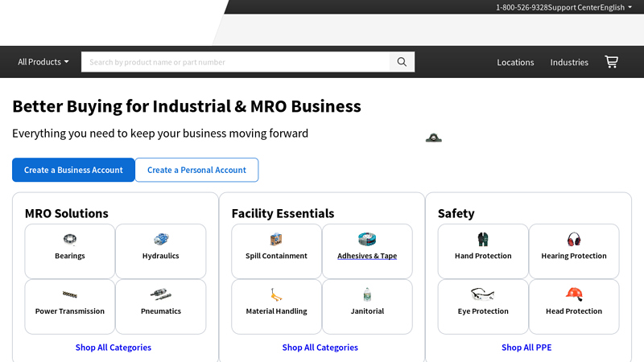Select the Spill Containment label
Screen dimensions: 644x362
pos(276,256)
